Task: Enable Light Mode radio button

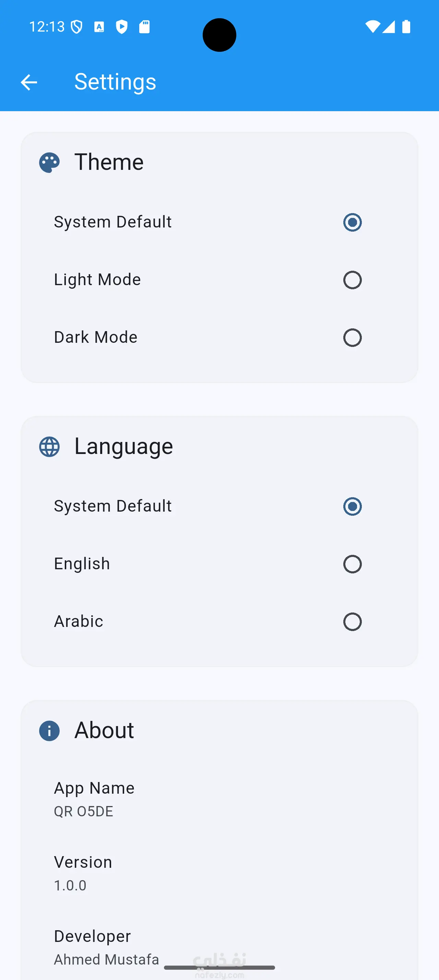Action: [352, 280]
